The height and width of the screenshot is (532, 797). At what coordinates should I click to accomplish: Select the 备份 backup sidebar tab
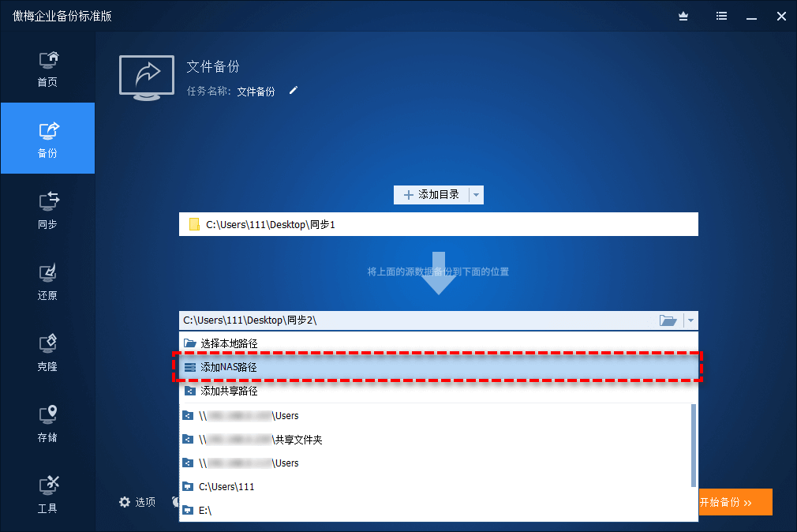click(x=48, y=138)
